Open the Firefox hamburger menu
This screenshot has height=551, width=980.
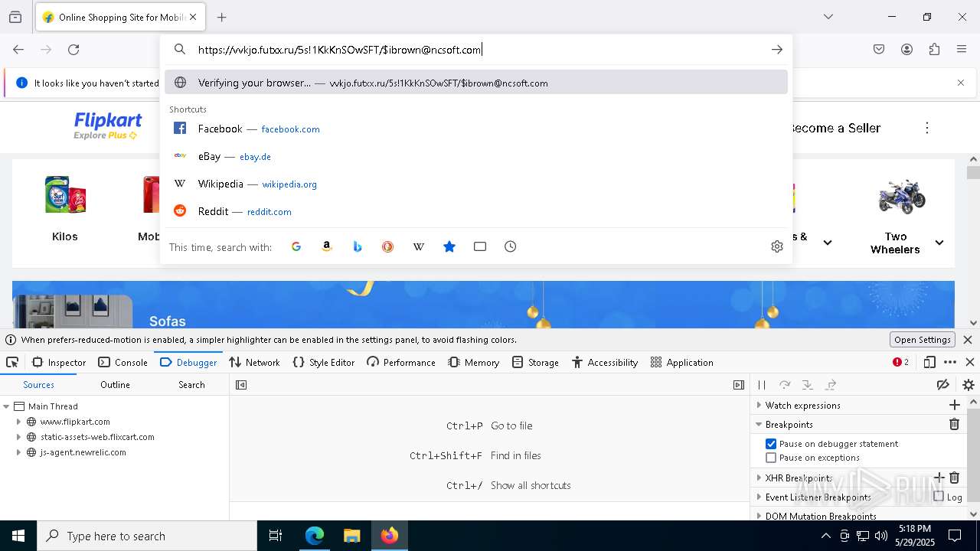962,50
